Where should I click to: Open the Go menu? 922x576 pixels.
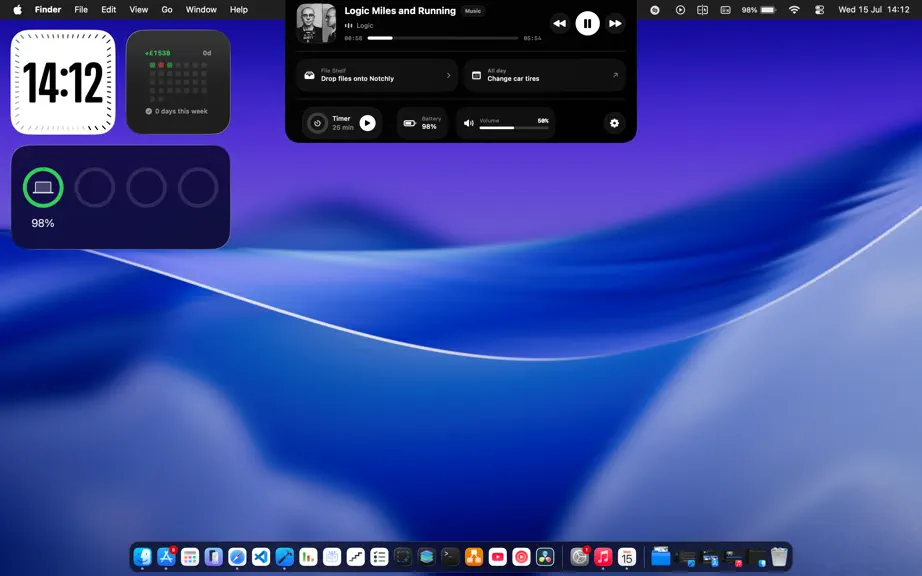167,9
